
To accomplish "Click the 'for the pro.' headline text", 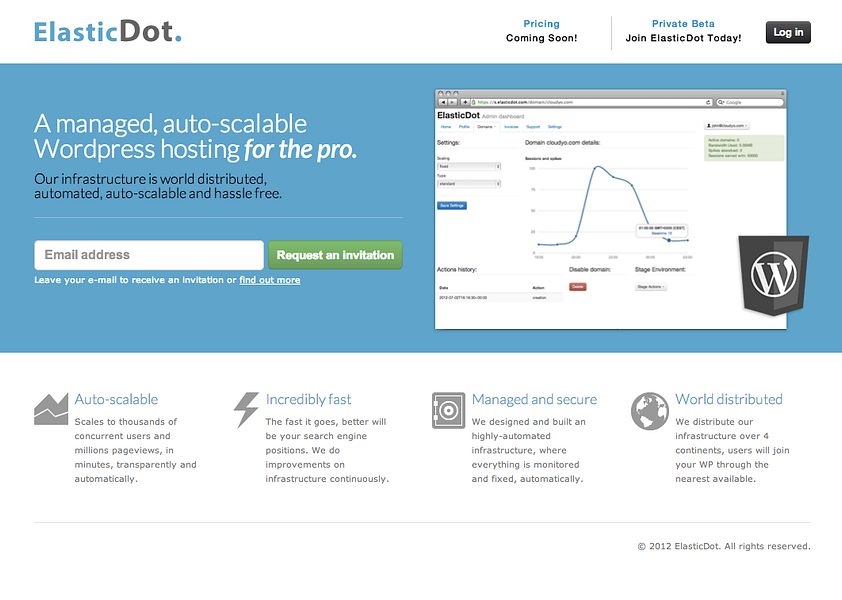I will pyautogui.click(x=300, y=149).
